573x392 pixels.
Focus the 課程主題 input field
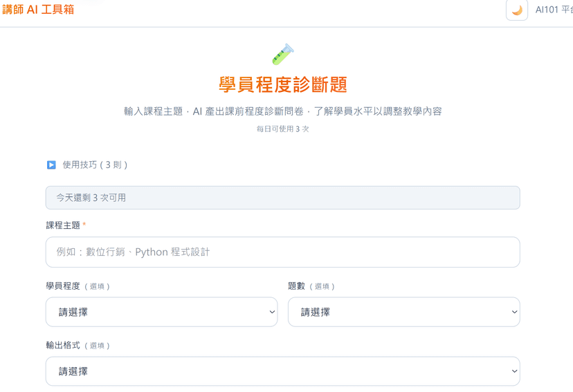point(283,252)
